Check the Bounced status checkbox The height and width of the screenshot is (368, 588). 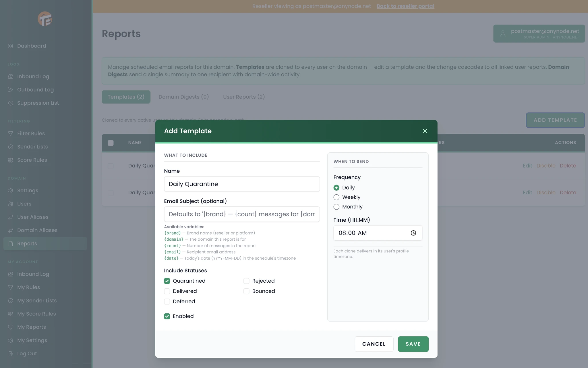pyautogui.click(x=246, y=291)
